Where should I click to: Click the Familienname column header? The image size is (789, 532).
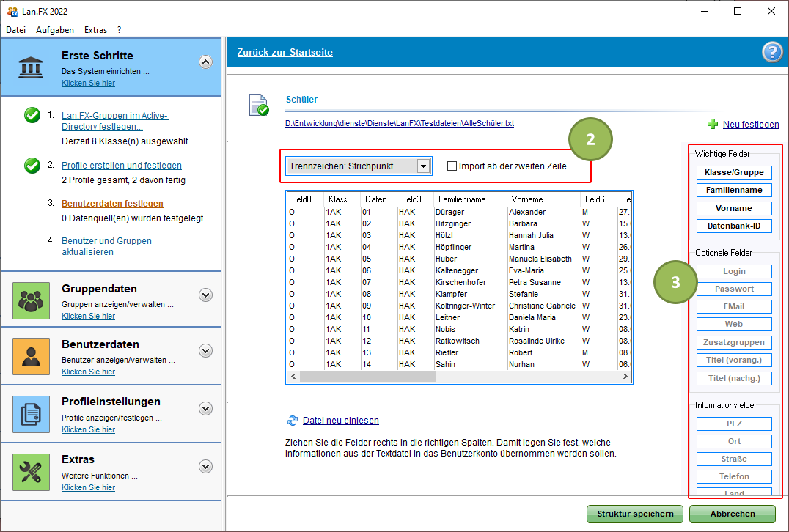click(469, 199)
